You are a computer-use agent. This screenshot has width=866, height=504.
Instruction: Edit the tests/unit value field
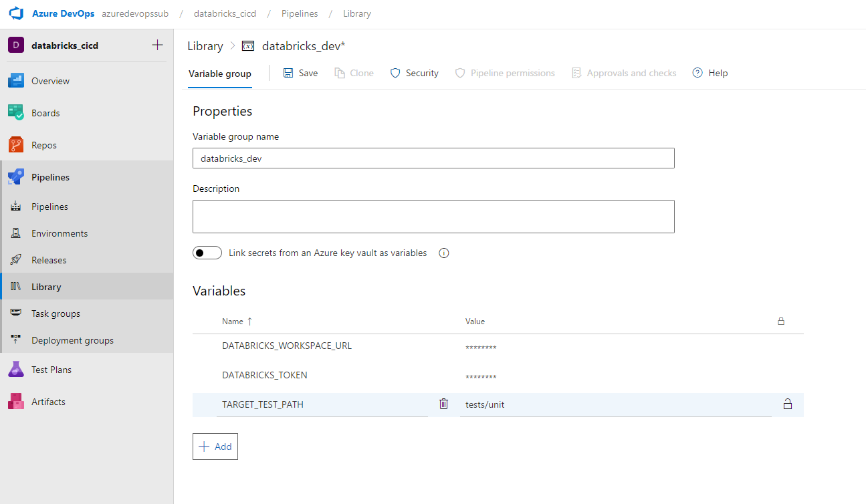pyautogui.click(x=615, y=404)
